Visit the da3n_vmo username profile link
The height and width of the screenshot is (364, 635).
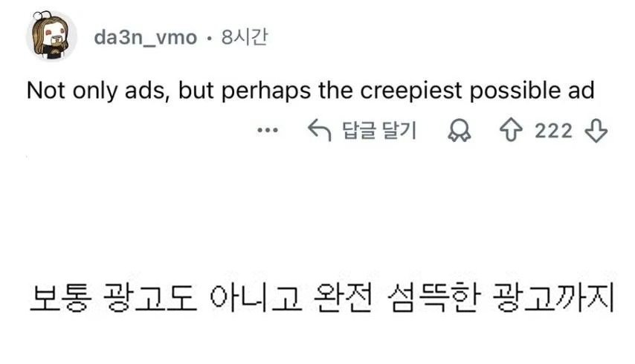pyautogui.click(x=145, y=37)
